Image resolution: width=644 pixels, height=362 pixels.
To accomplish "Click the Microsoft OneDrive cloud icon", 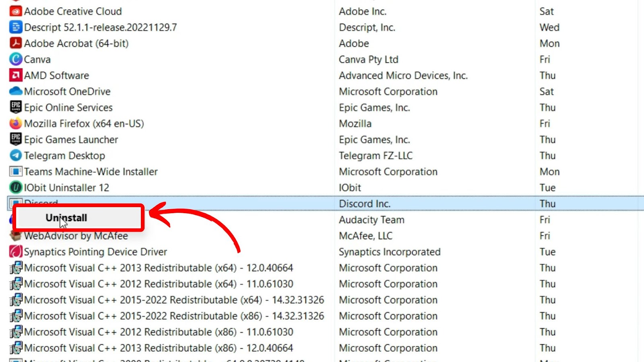I will click(x=16, y=91).
